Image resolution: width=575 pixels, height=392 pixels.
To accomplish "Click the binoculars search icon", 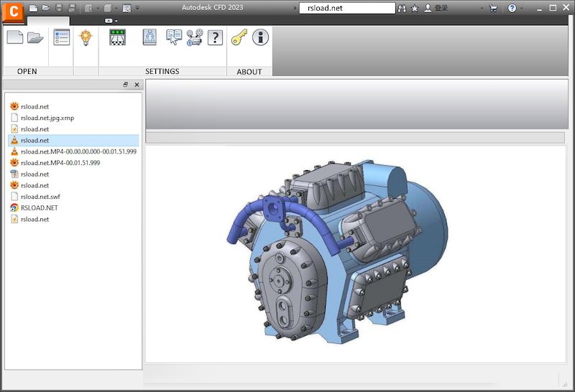I will pos(402,8).
